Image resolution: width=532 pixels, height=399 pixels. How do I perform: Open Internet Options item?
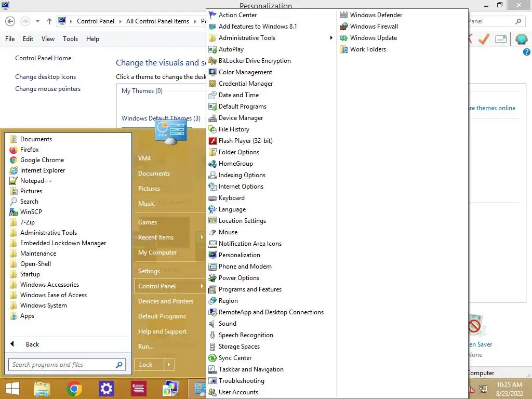tap(241, 187)
